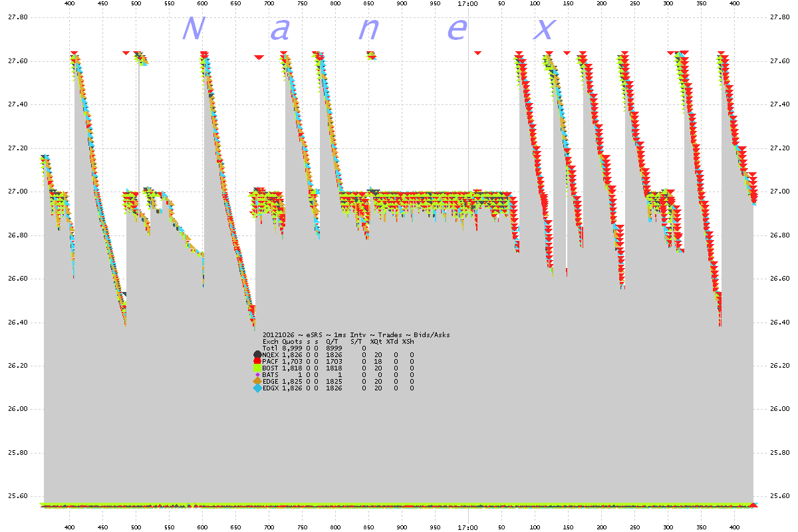Click the %Td column header in the legend
798x532 pixels.
point(392,341)
